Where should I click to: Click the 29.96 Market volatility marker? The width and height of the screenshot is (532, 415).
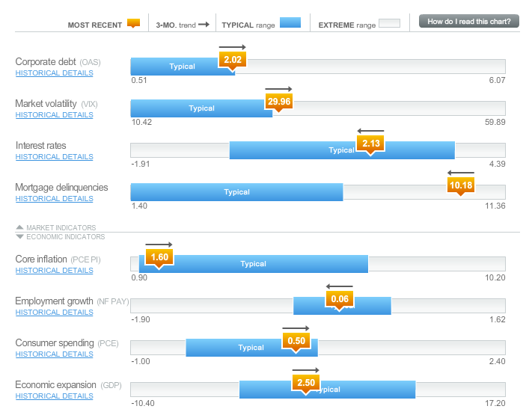point(278,102)
